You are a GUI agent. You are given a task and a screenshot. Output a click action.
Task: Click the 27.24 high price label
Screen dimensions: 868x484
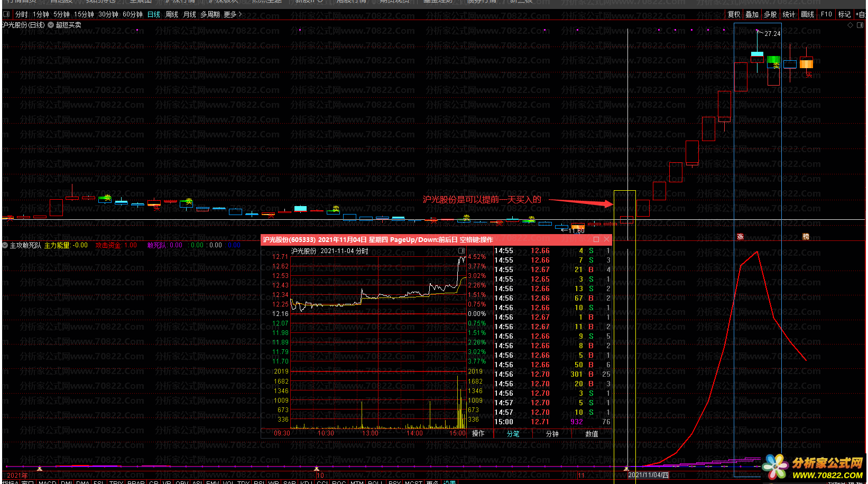tap(772, 33)
